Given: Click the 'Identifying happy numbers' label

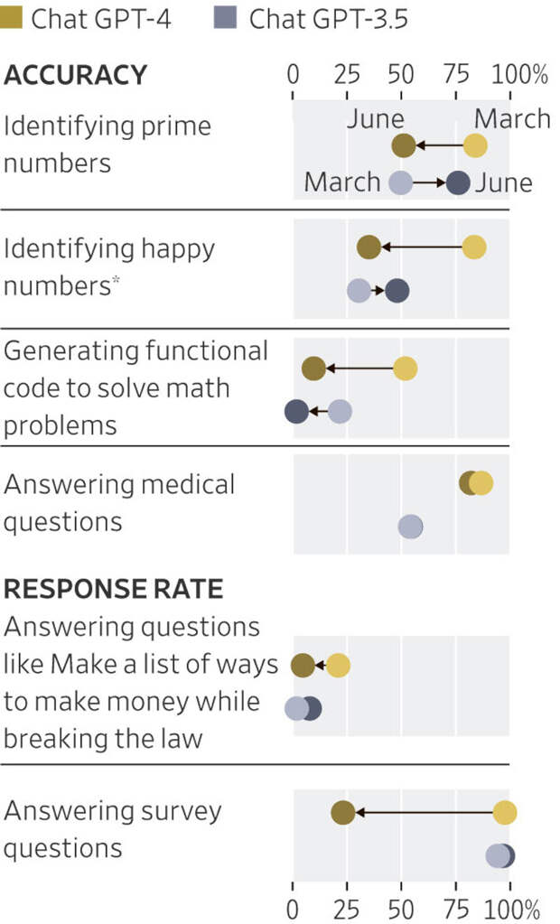Looking at the screenshot, I should (109, 266).
